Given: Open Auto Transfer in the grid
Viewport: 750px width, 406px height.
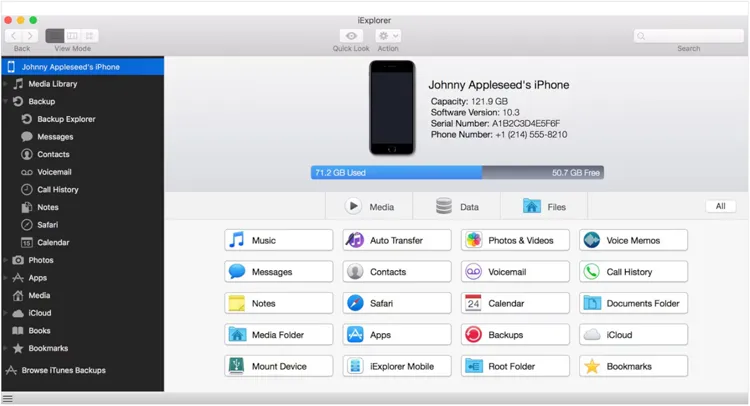Looking at the screenshot, I should click(x=397, y=240).
